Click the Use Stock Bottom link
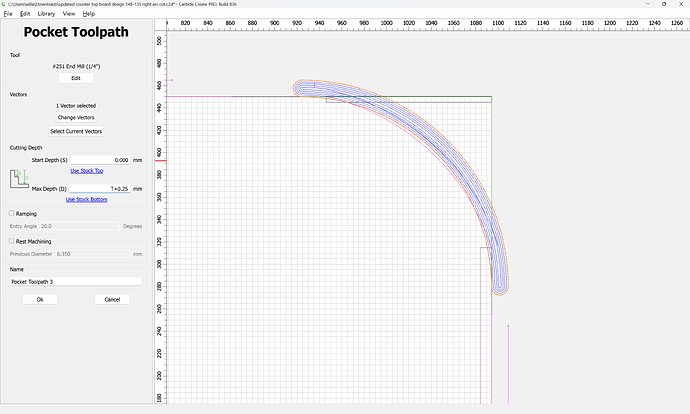The width and height of the screenshot is (690, 414). 85,199
